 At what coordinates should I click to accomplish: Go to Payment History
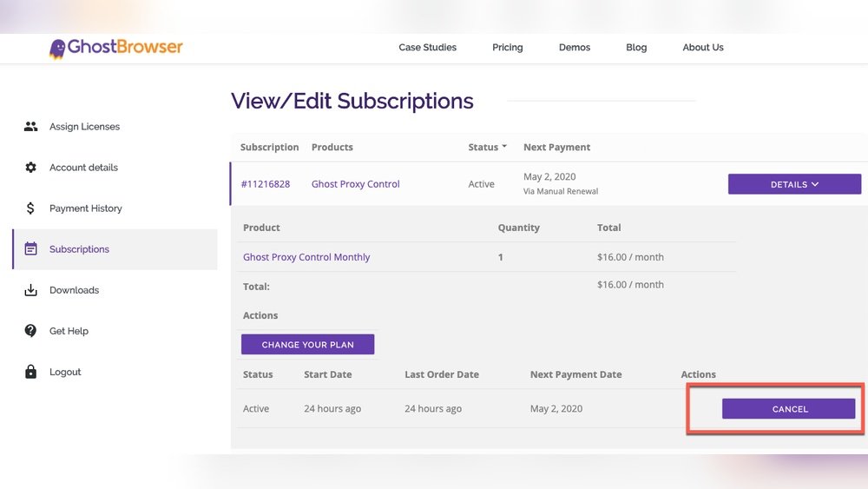86,208
